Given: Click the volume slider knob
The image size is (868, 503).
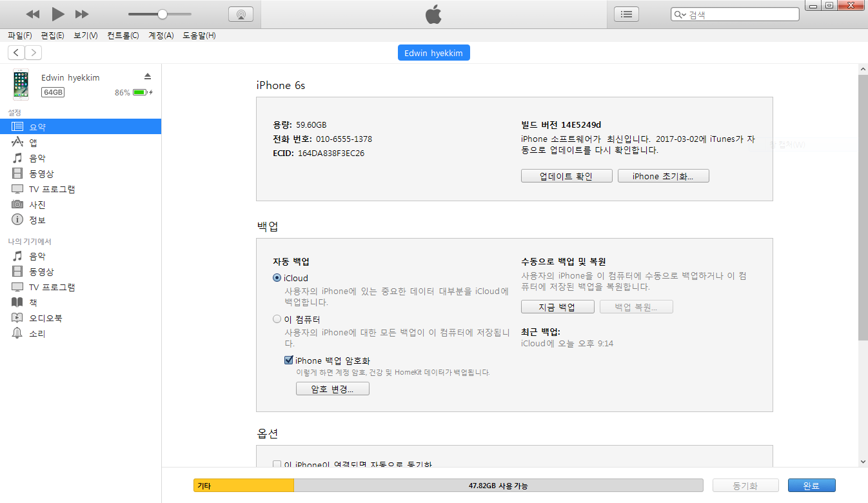Looking at the screenshot, I should 162,14.
